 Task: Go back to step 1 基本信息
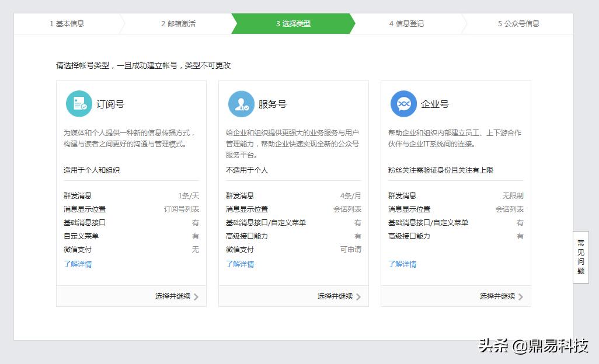[66, 23]
